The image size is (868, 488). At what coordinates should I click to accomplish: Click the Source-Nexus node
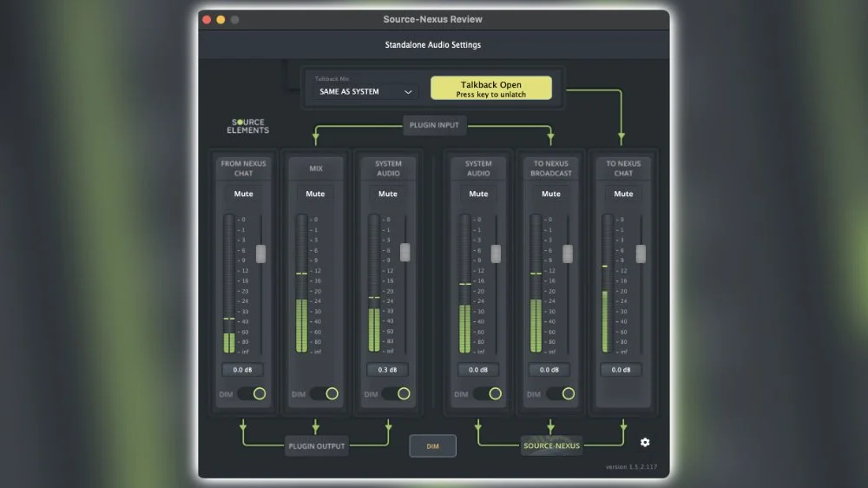pos(551,445)
